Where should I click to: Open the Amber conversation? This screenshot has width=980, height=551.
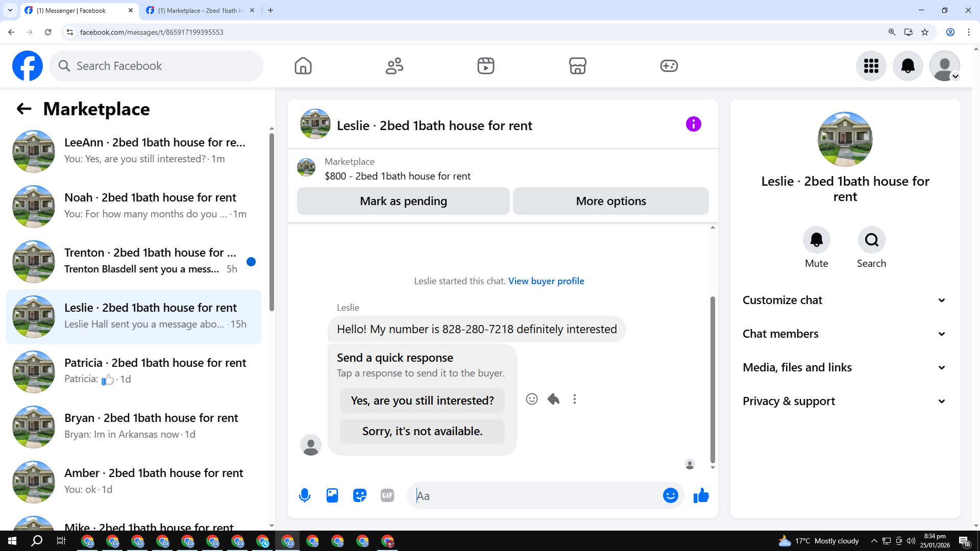click(134, 482)
